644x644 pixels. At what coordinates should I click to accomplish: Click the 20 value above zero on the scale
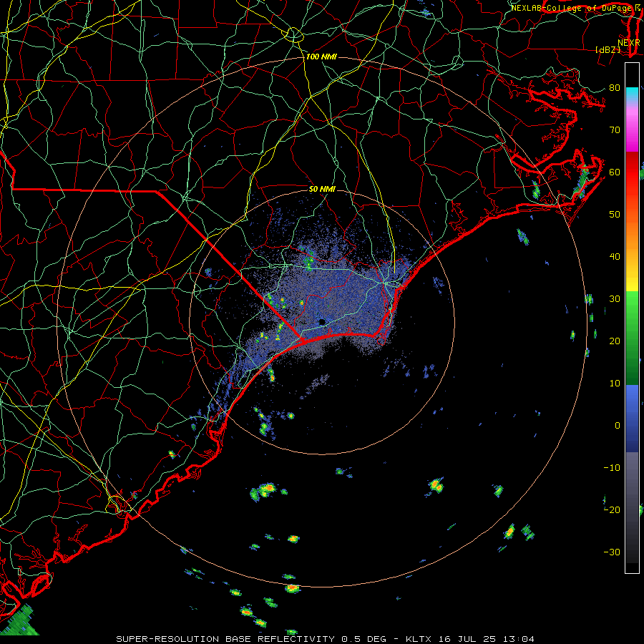point(615,341)
